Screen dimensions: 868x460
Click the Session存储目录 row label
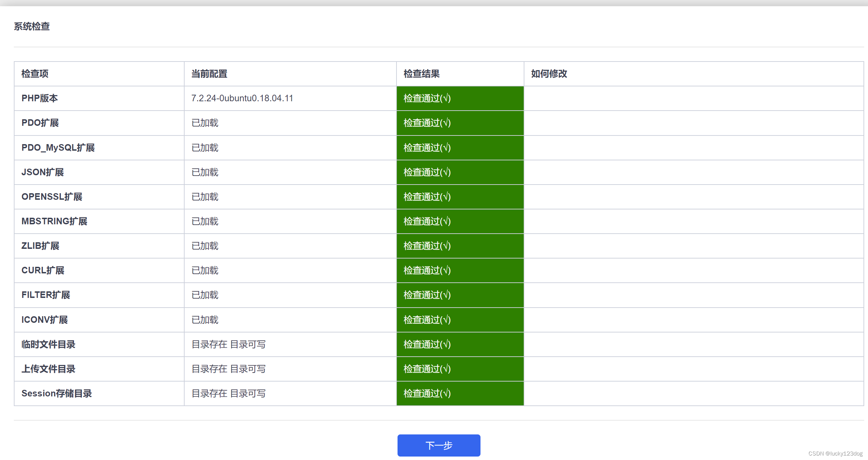57,393
